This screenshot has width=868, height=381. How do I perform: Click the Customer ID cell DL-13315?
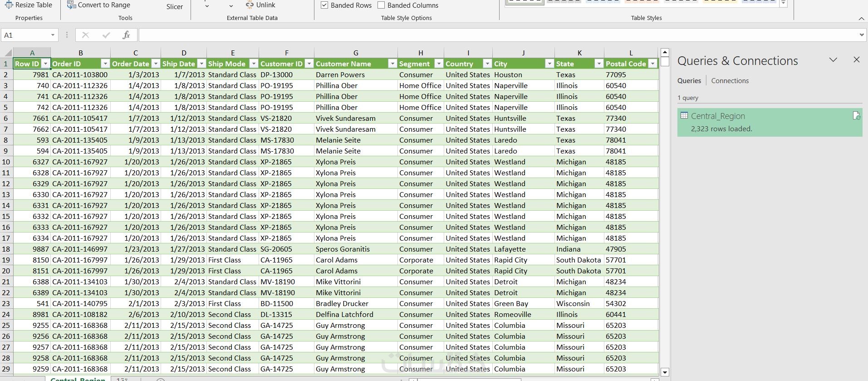(286, 314)
